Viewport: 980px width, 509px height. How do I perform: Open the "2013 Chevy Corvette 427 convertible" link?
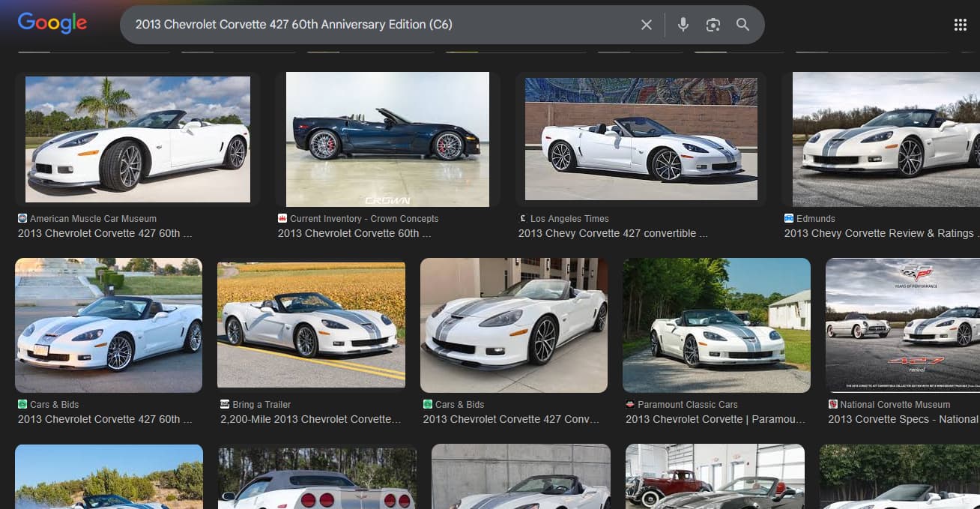(612, 233)
